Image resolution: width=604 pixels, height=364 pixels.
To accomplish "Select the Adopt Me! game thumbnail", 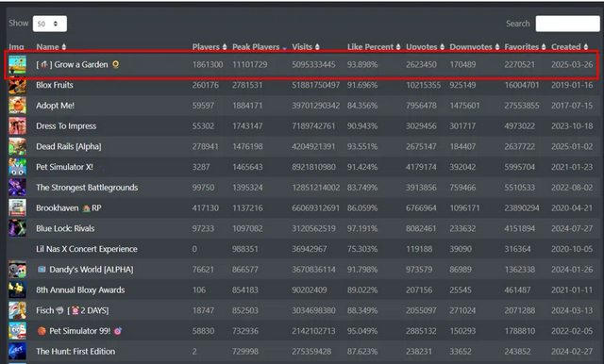I will (17, 106).
